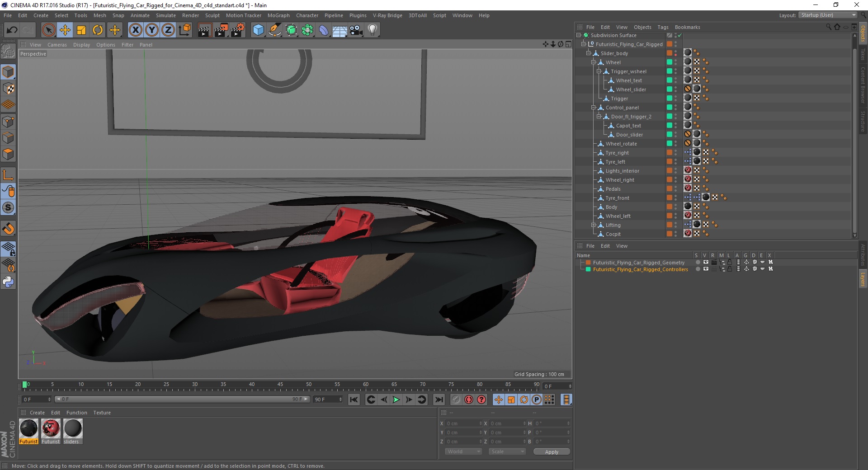
Task: Open the MoGraph menu
Action: click(278, 15)
